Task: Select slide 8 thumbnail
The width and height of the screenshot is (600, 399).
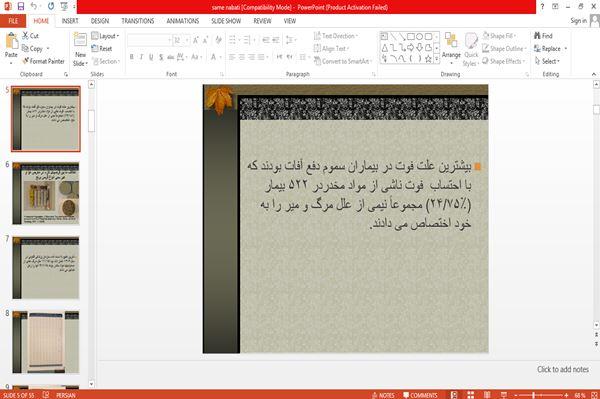Action: (46, 342)
